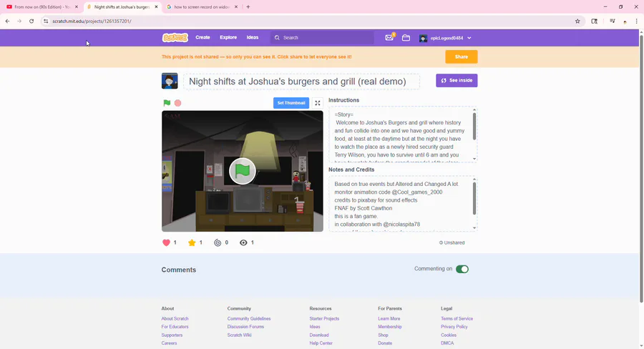The height and width of the screenshot is (349, 644).
Task: Click the red stop button above the stage
Action: pos(178,103)
